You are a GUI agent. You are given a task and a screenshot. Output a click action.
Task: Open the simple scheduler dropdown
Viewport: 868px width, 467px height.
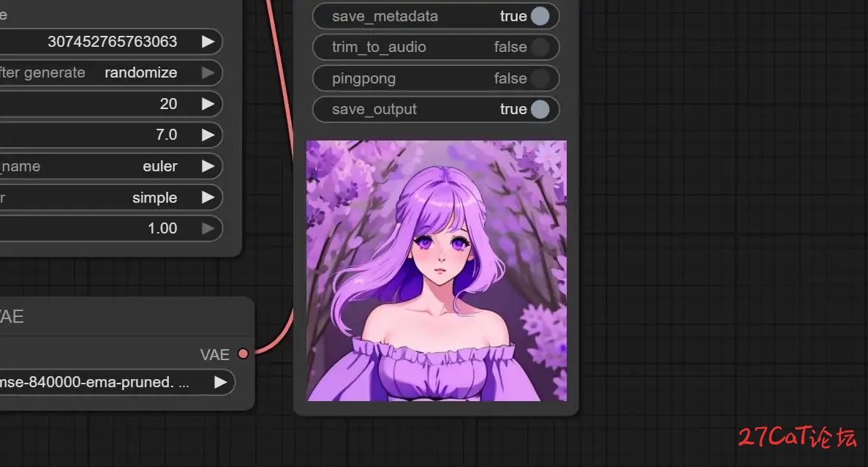[208, 198]
